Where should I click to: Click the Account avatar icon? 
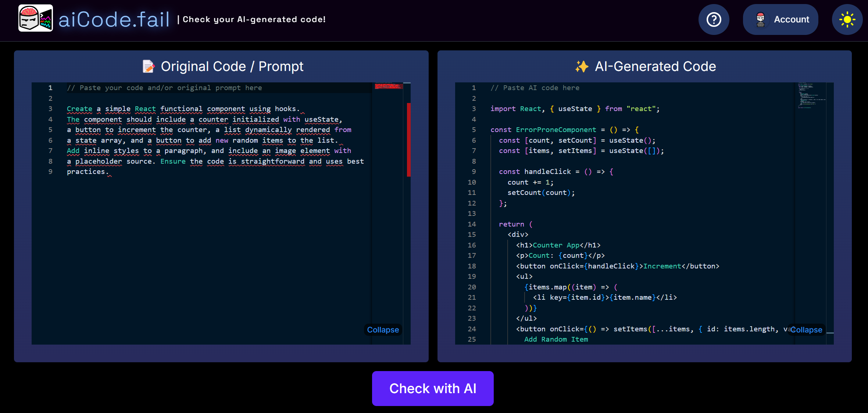pos(760,19)
